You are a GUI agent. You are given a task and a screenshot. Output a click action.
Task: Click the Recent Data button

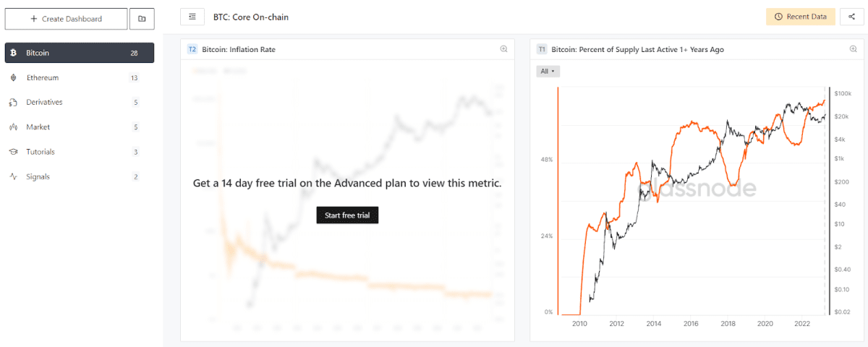801,17
